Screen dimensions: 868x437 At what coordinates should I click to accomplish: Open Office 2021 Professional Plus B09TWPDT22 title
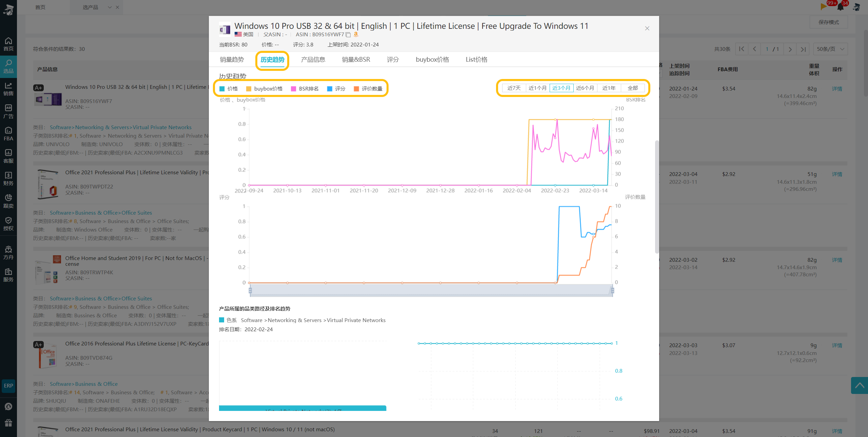137,173
